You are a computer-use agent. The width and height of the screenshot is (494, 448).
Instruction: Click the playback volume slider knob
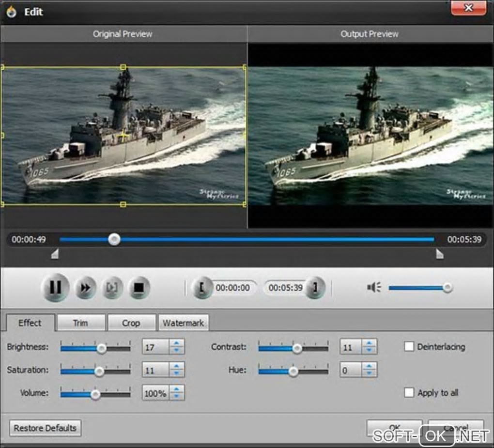[448, 287]
